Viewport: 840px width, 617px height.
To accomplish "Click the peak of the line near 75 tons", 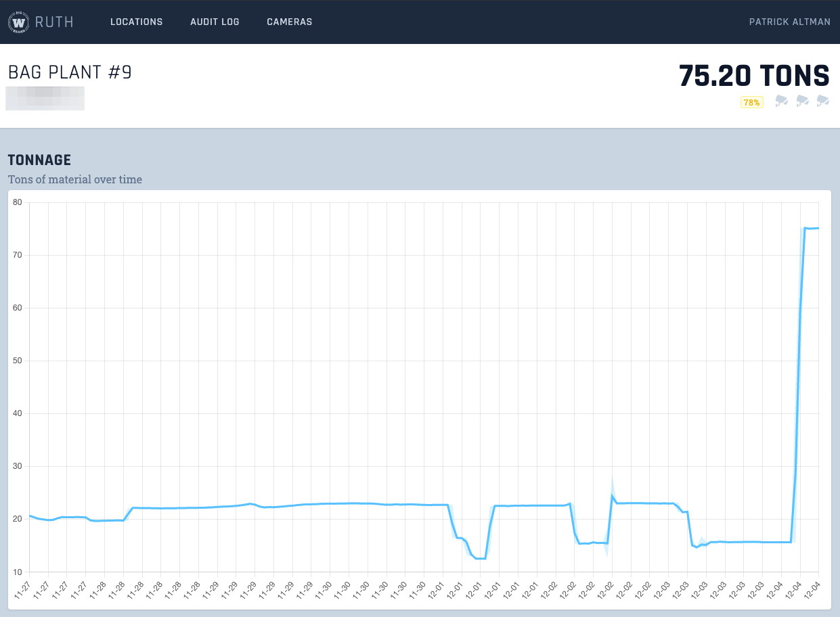I will pyautogui.click(x=805, y=228).
